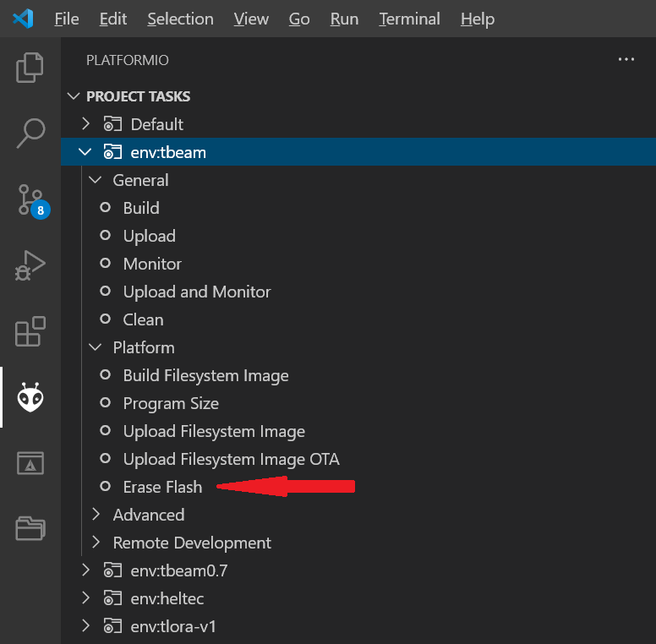This screenshot has width=656, height=644.
Task: Open the Run and Debug view
Action: click(30, 265)
